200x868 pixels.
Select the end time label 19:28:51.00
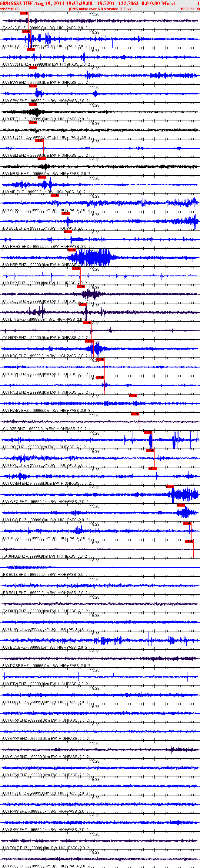190,9
